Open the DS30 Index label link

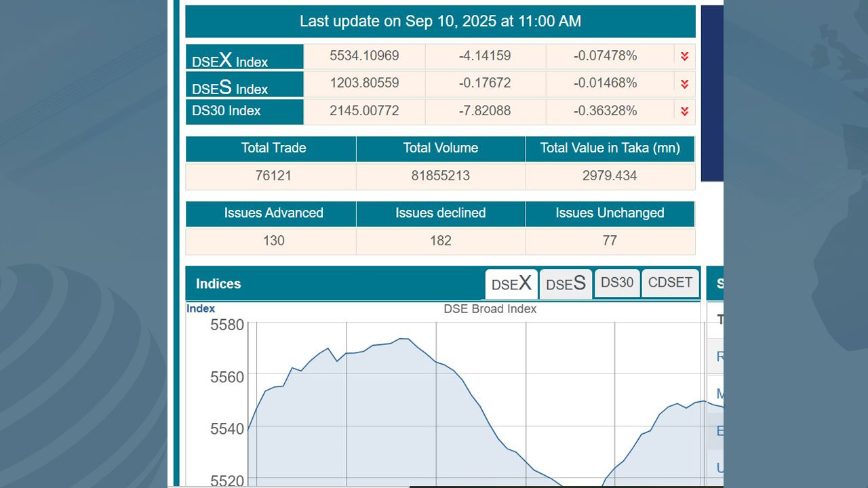click(226, 111)
